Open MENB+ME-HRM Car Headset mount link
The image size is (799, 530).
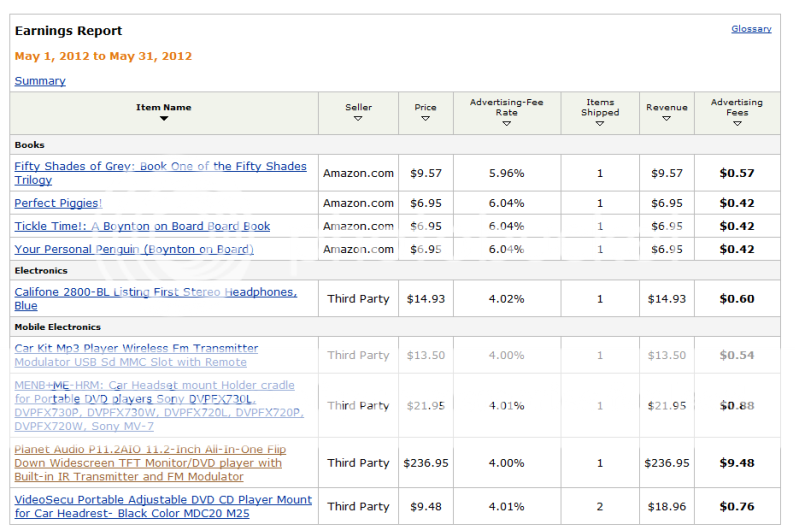coord(159,406)
